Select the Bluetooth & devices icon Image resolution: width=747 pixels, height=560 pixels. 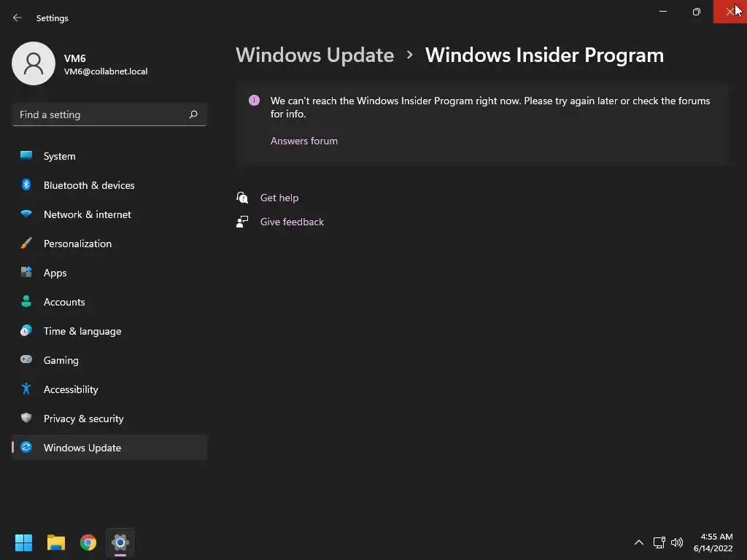26,184
